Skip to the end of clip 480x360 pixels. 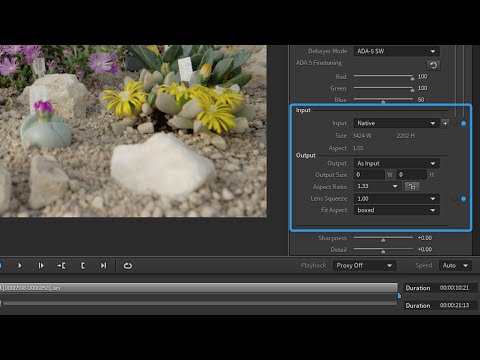tap(103, 266)
